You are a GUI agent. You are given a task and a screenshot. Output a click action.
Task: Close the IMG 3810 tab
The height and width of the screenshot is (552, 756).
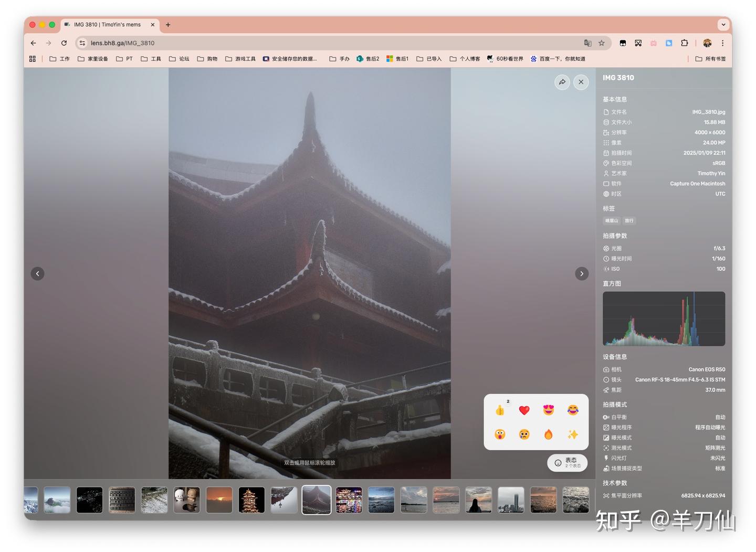pos(153,25)
